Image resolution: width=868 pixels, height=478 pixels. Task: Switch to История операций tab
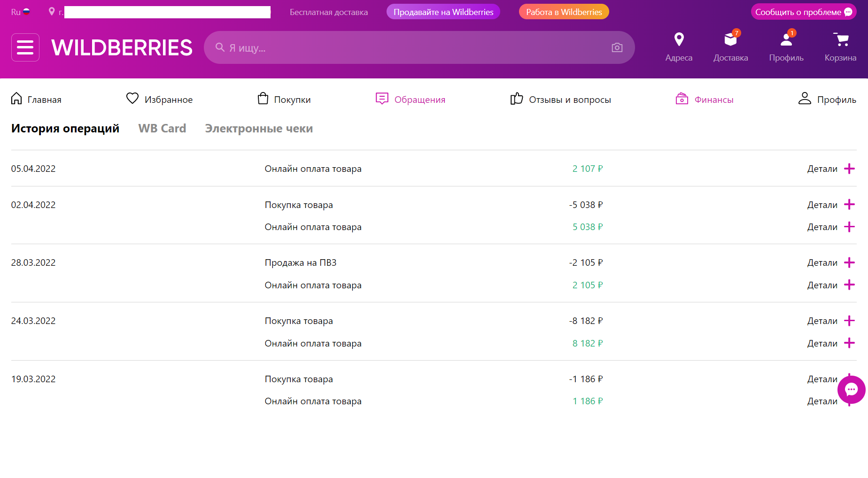click(65, 129)
